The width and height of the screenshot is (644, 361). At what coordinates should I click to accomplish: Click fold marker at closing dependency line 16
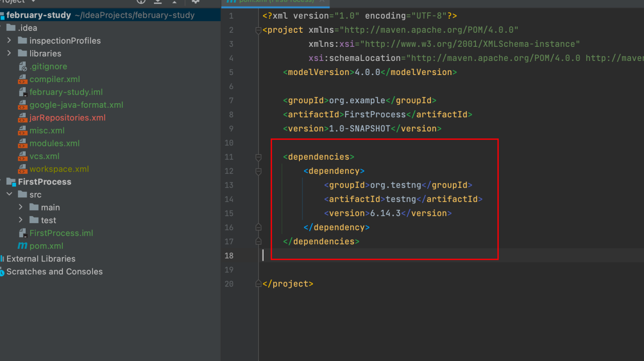click(x=259, y=228)
